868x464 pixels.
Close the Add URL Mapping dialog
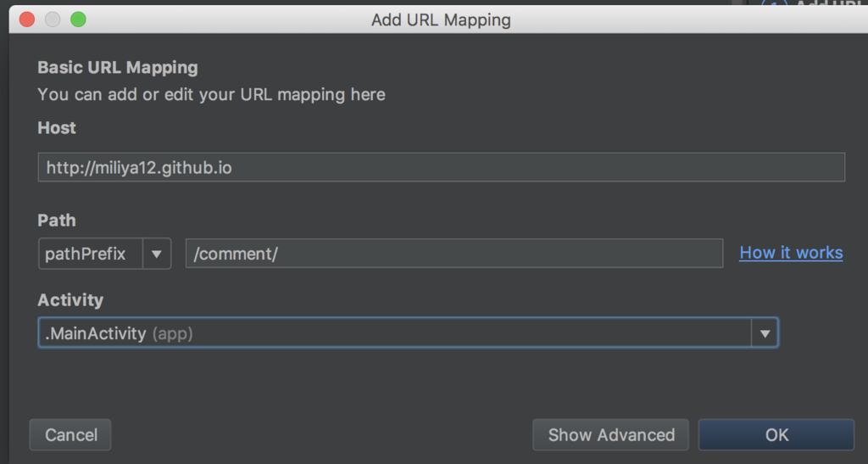tap(27, 20)
